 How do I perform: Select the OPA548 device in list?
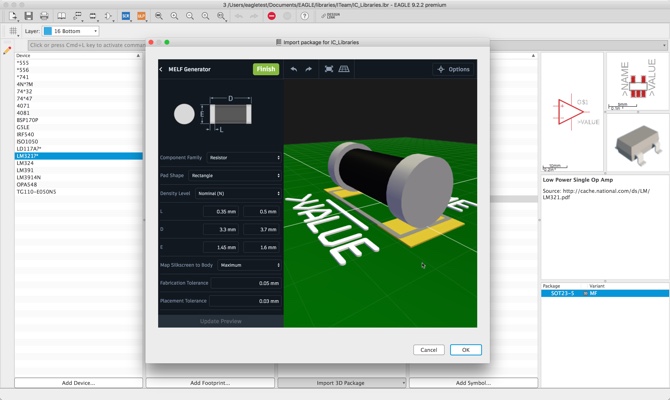pyautogui.click(x=79, y=185)
